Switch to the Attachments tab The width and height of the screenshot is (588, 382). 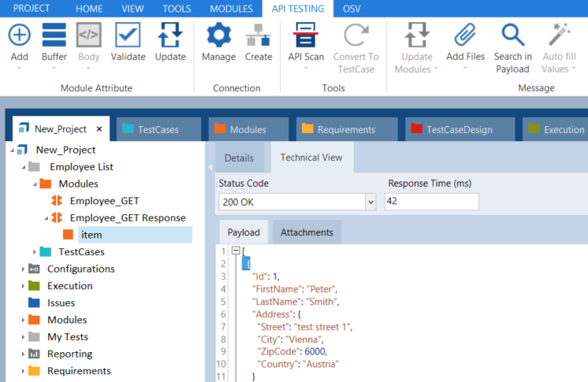point(307,232)
